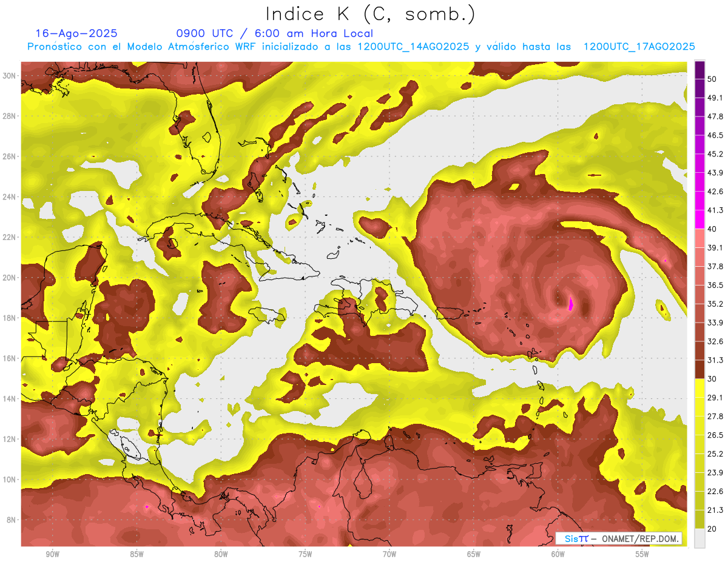This screenshot has height=562, width=728.
Task: Click the 90W longitude axis label
Action: 52,555
